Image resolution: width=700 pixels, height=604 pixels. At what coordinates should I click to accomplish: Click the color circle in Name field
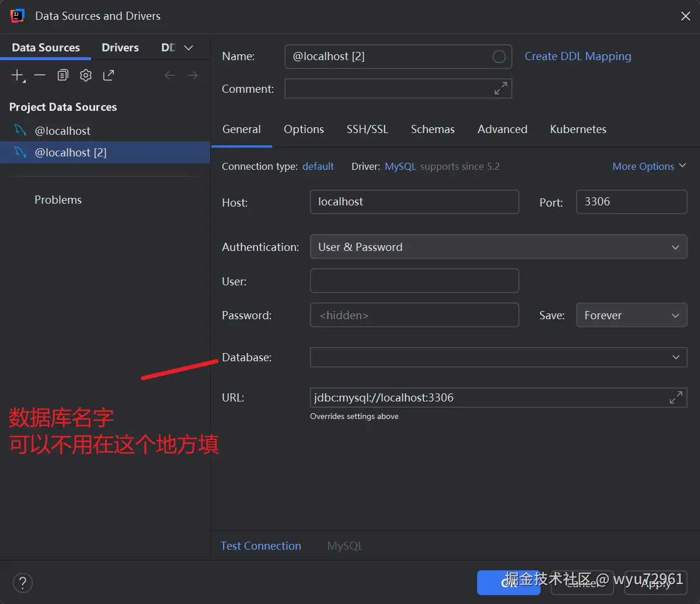(499, 57)
